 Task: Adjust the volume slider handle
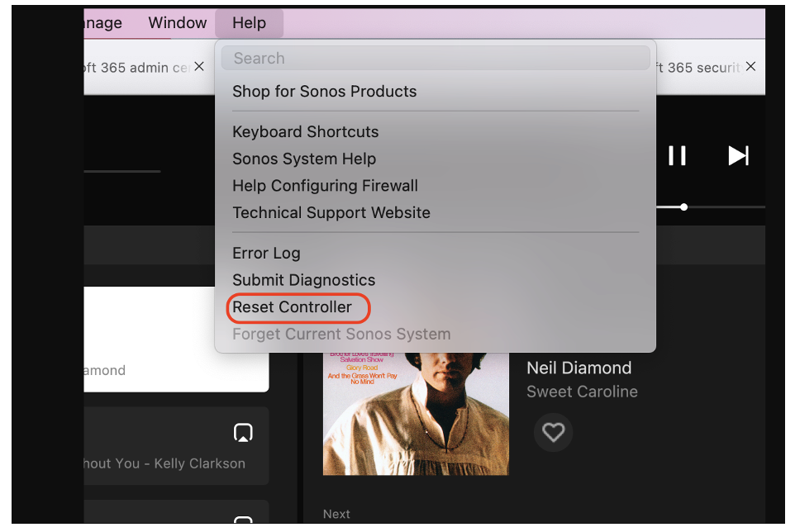pos(684,207)
